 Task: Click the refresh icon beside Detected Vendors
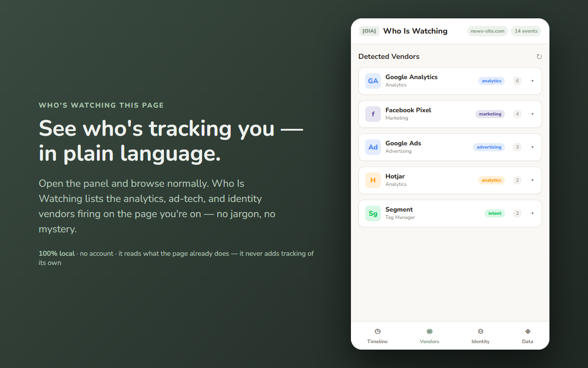tap(539, 57)
